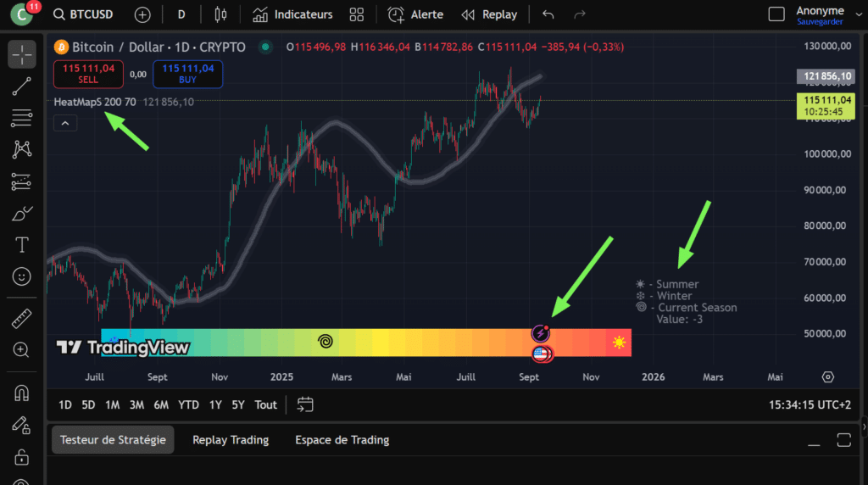
Task: Switch to Espace de Trading tab
Action: pyautogui.click(x=342, y=439)
